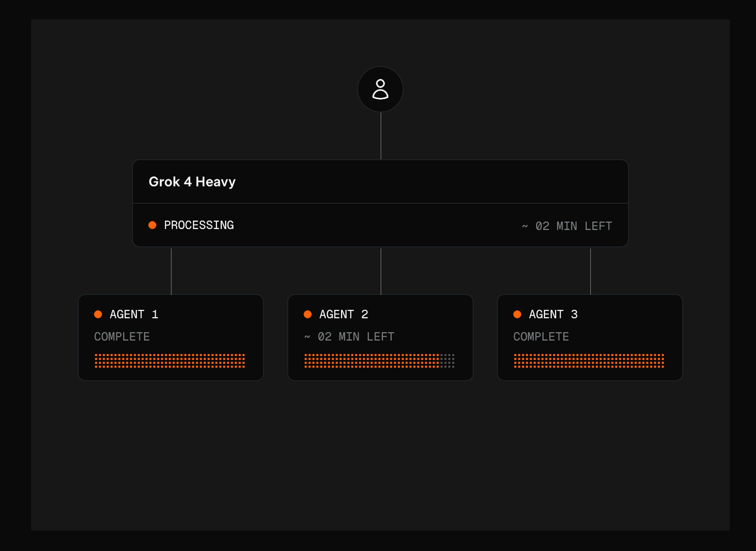Click the COMPLETE label on AGENT 1
Screen dimensions: 756x551
tap(122, 337)
